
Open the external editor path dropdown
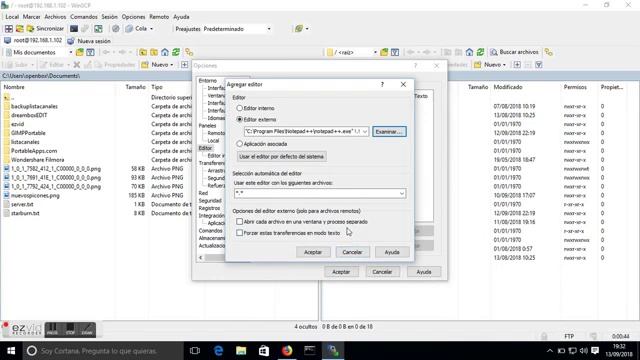[364, 131]
